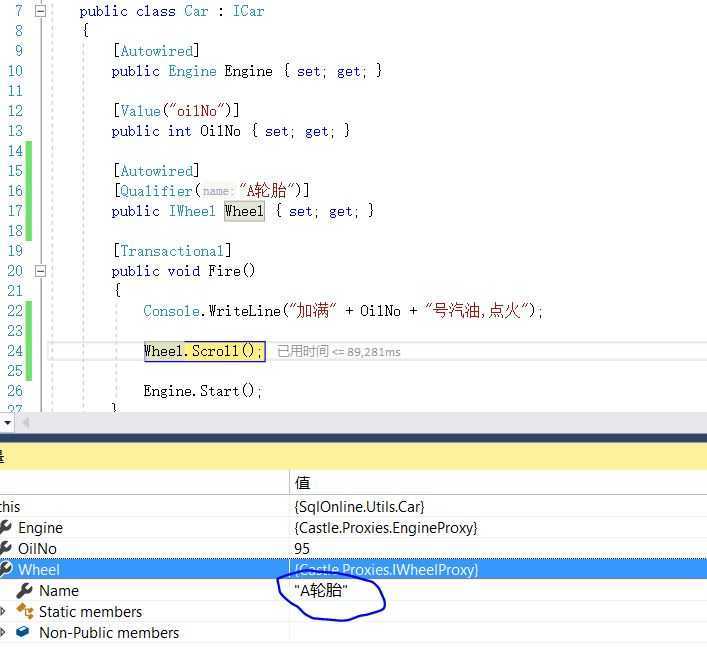Expand Non-Public members node
This screenshot has width=707, height=649.
(x=3, y=632)
